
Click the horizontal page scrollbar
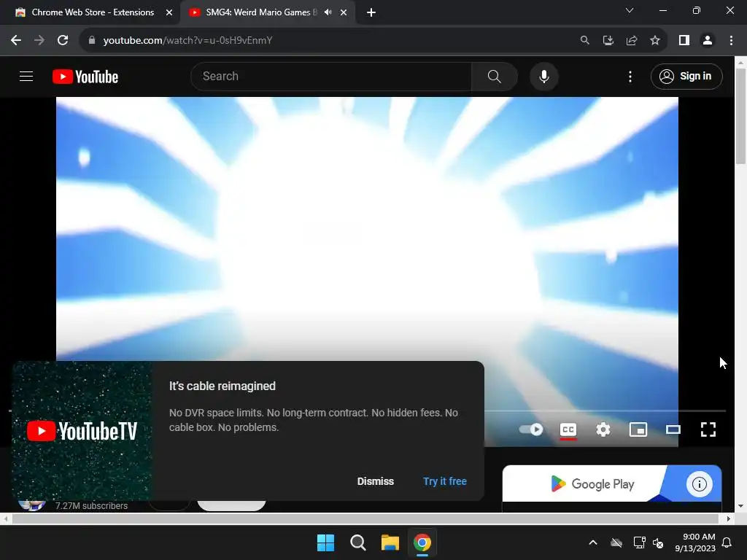pyautogui.click(x=365, y=519)
